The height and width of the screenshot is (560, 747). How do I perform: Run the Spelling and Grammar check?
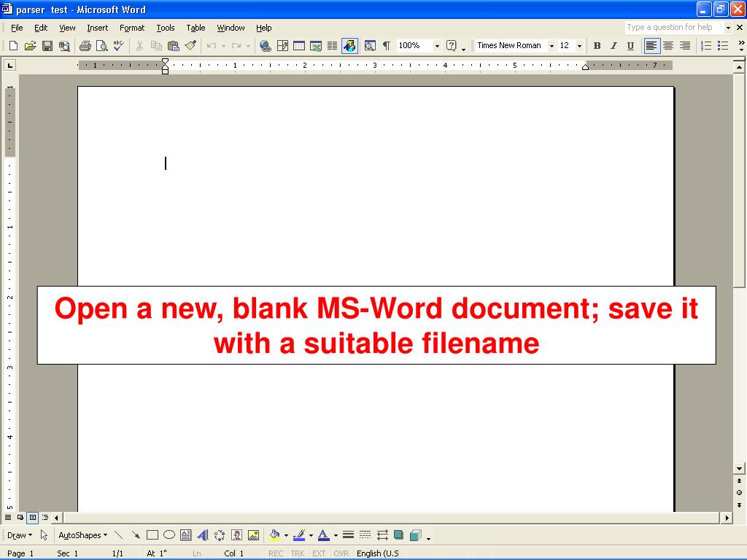tap(118, 46)
